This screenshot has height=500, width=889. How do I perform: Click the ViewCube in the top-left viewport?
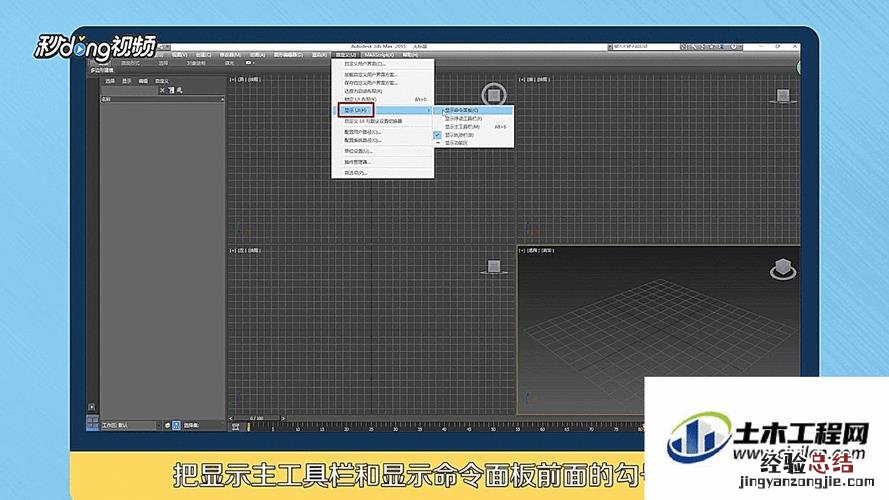click(493, 95)
